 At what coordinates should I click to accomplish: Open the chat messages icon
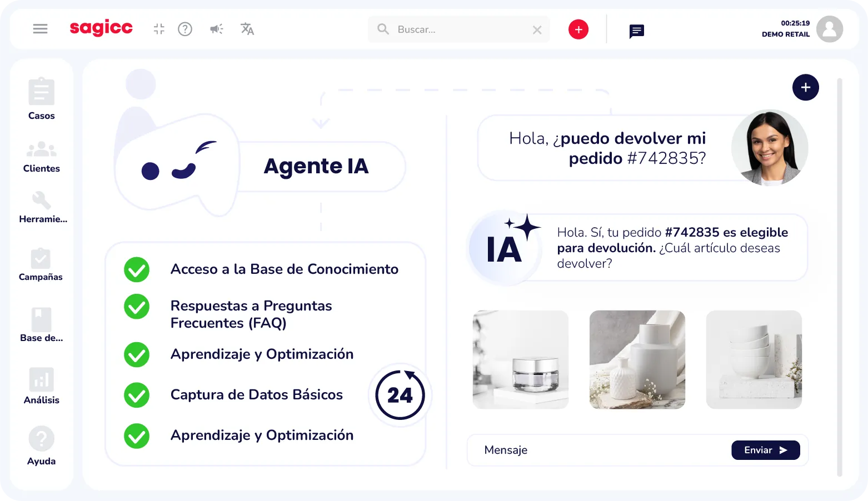(636, 31)
